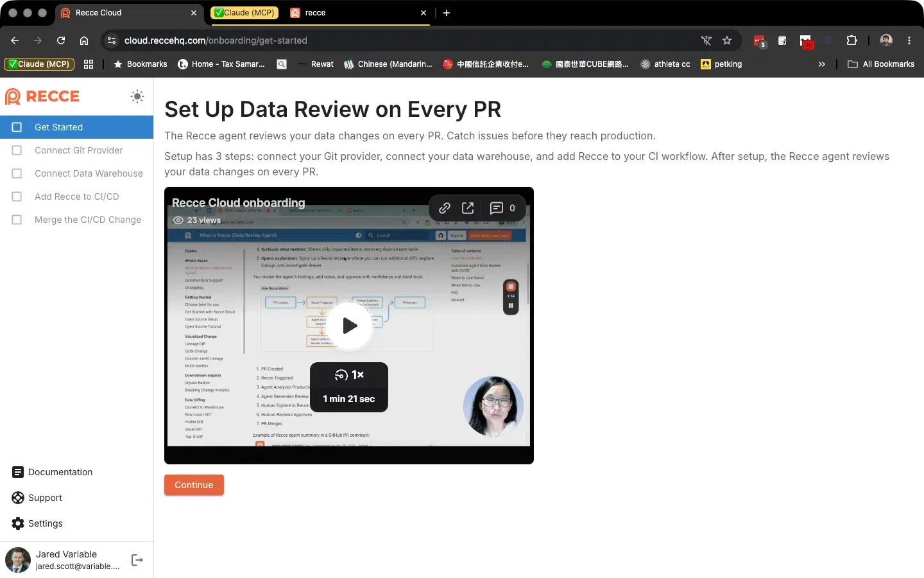Tick the Connect Data Warehouse checkbox
Viewport: 924px width, 578px height.
(x=17, y=173)
